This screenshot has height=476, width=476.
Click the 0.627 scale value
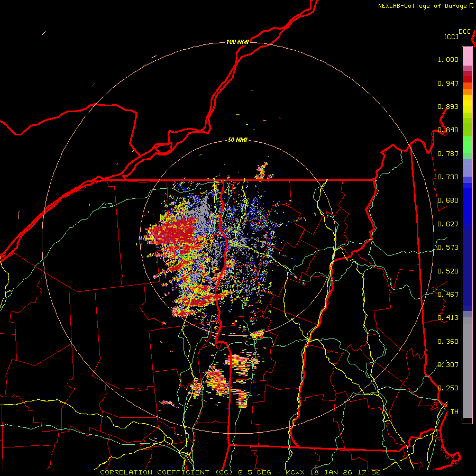[x=448, y=224]
